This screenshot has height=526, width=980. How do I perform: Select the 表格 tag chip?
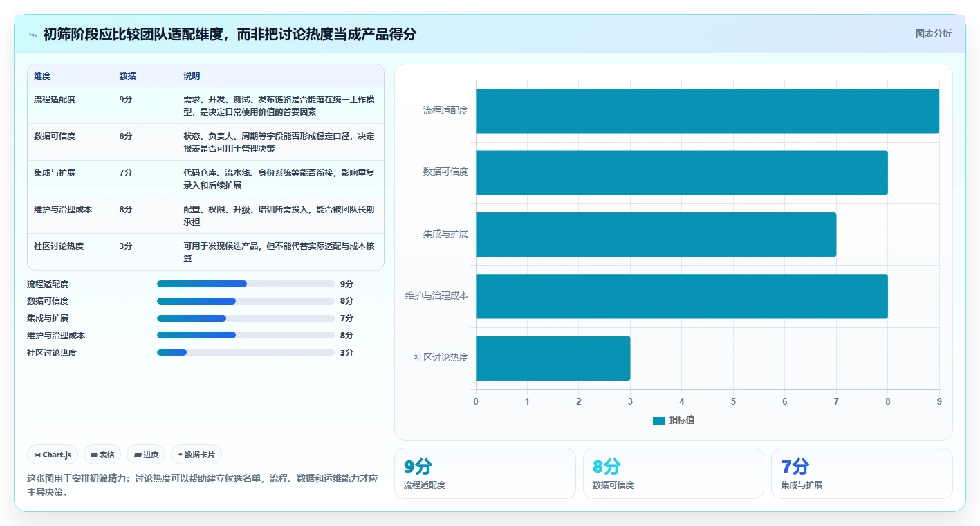point(102,455)
